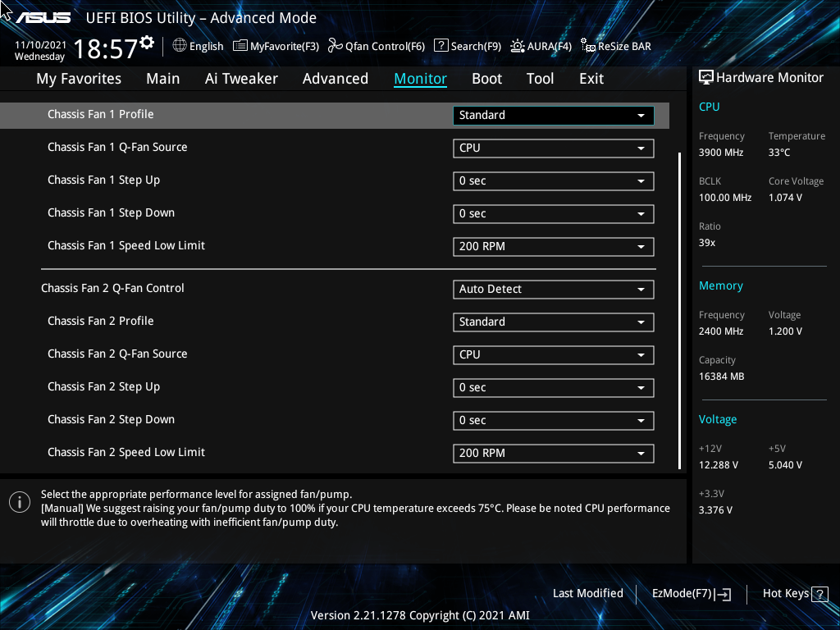Open Qfan Control(F6) fan icon

point(335,46)
